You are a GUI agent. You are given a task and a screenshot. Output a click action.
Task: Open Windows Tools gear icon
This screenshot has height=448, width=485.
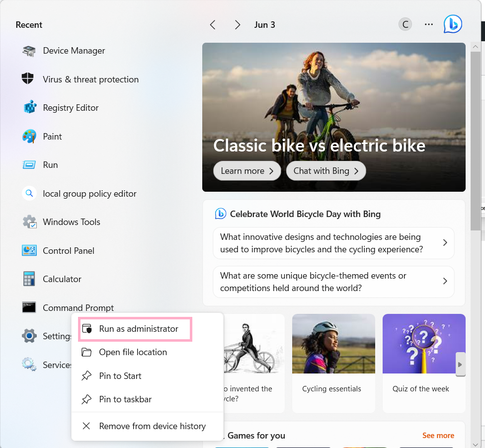[29, 222]
